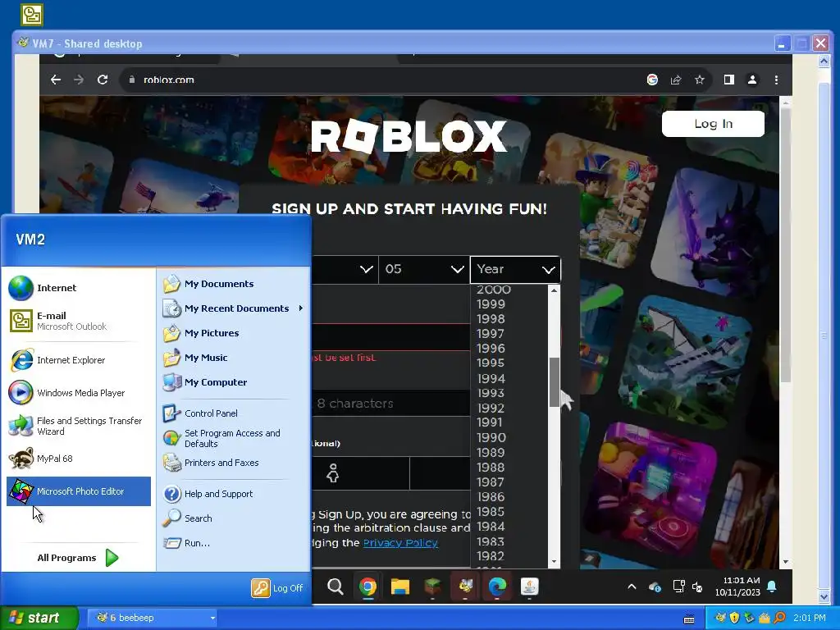This screenshot has width=840, height=630.
Task: Click the Roblox Log In button
Action: click(713, 124)
